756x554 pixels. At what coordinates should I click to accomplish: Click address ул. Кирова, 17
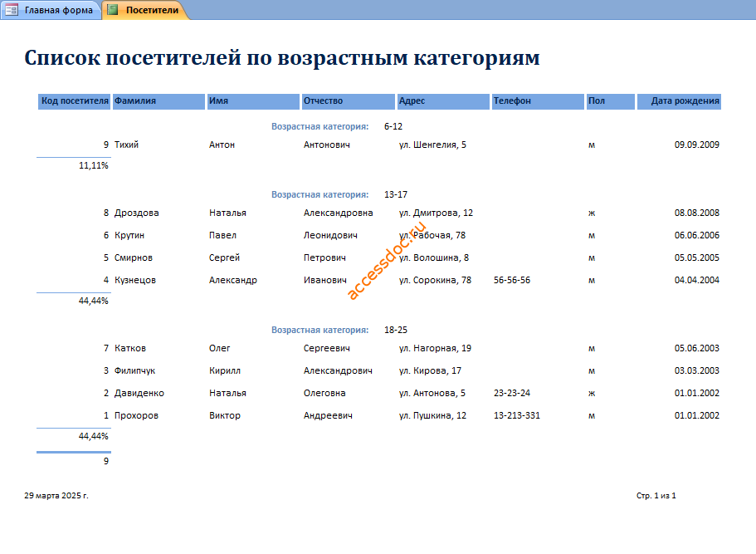point(430,370)
